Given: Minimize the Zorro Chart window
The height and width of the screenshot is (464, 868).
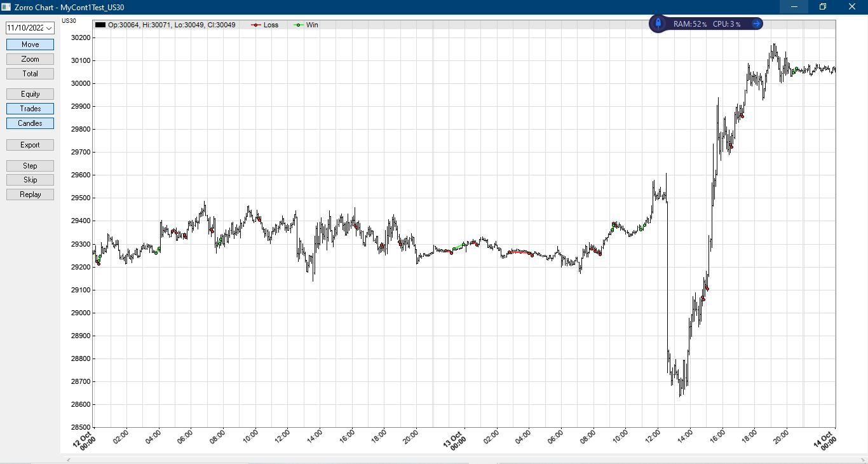Looking at the screenshot, I should point(794,7).
